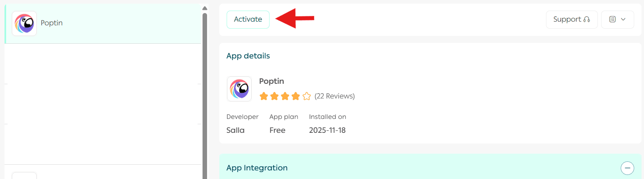Click the empty fifth rating star

point(307,96)
